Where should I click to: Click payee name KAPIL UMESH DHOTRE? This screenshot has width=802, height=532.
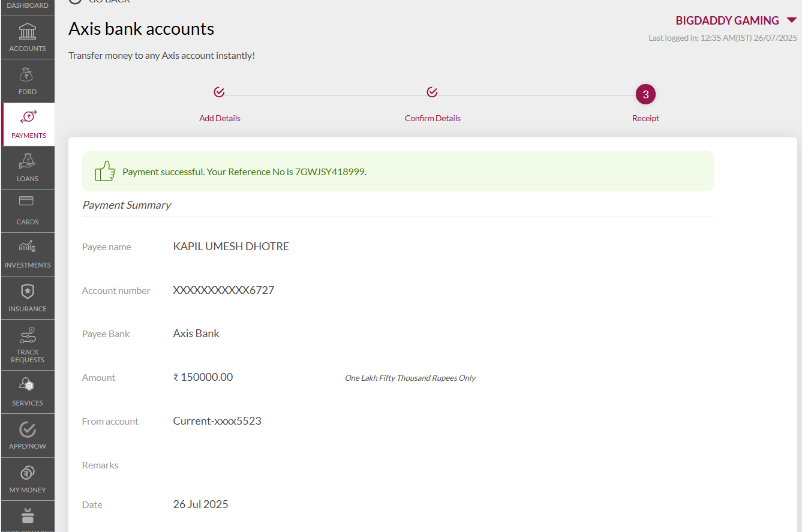pos(231,247)
